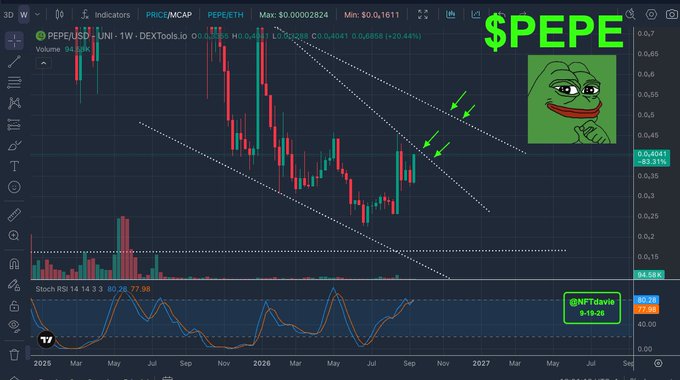Toggle magnet mode snapping
Viewport: 680px width, 380px height.
coord(14,264)
